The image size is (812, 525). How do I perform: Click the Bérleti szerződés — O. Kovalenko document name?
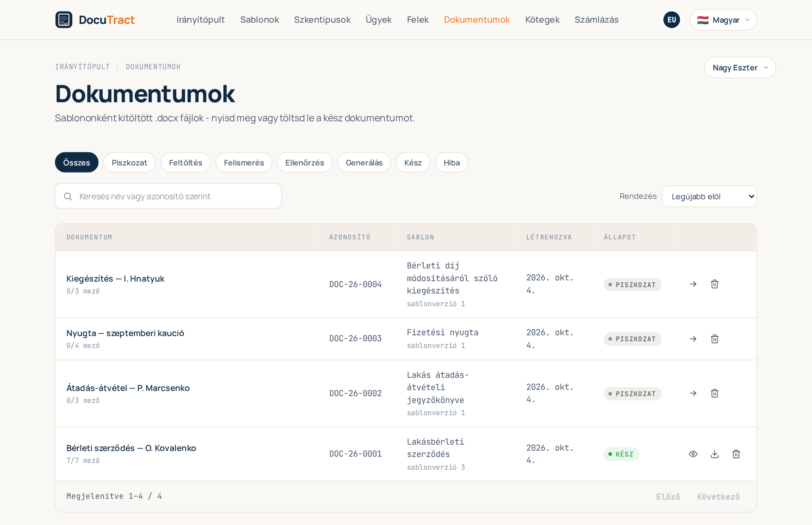(x=131, y=448)
